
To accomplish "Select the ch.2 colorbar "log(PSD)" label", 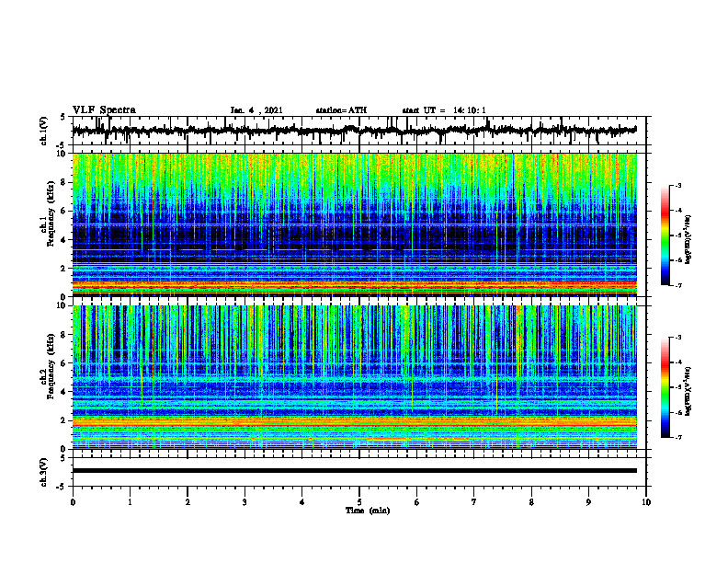I will pos(688,391).
